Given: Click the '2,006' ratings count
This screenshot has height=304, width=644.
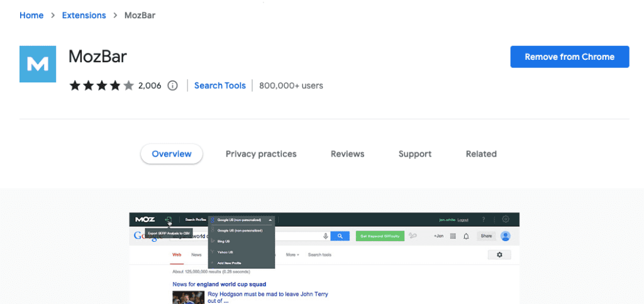Looking at the screenshot, I should (150, 86).
